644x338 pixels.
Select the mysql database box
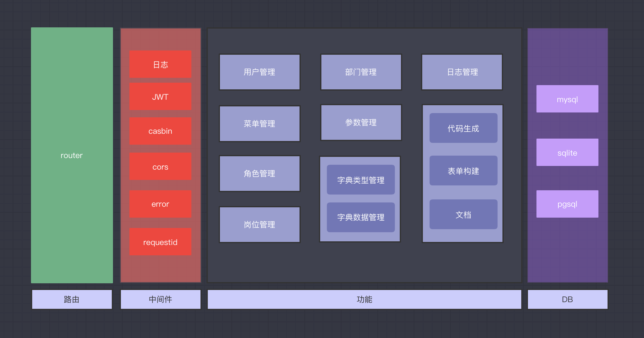[567, 99]
